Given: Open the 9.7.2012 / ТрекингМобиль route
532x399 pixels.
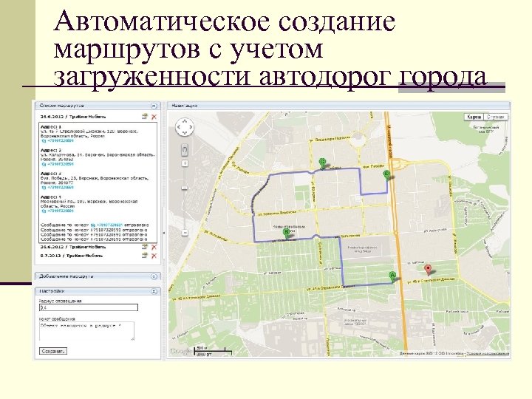Looking at the screenshot, I should pyautogui.click(x=71, y=256).
